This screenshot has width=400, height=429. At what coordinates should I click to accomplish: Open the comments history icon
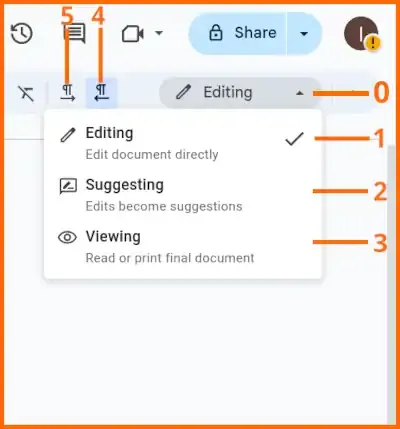tap(74, 33)
